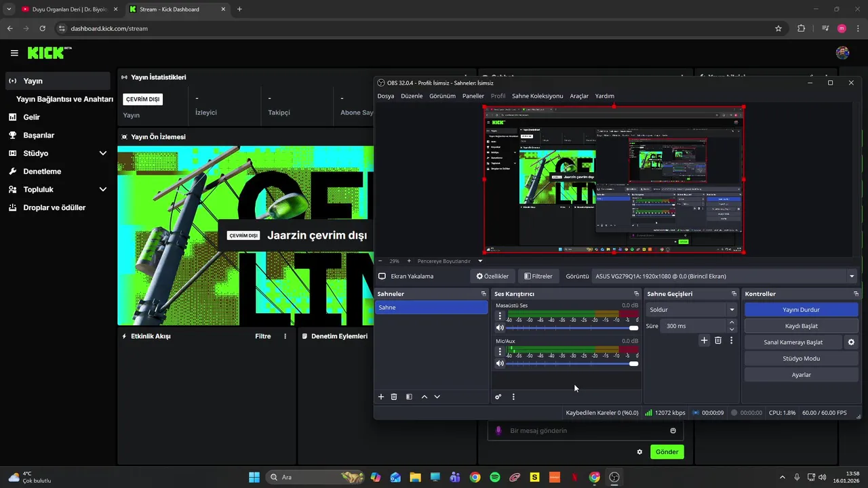Screen dimensions: 868x488
Task: Mute Masaüstü Ses speaker icon
Action: tap(500, 327)
